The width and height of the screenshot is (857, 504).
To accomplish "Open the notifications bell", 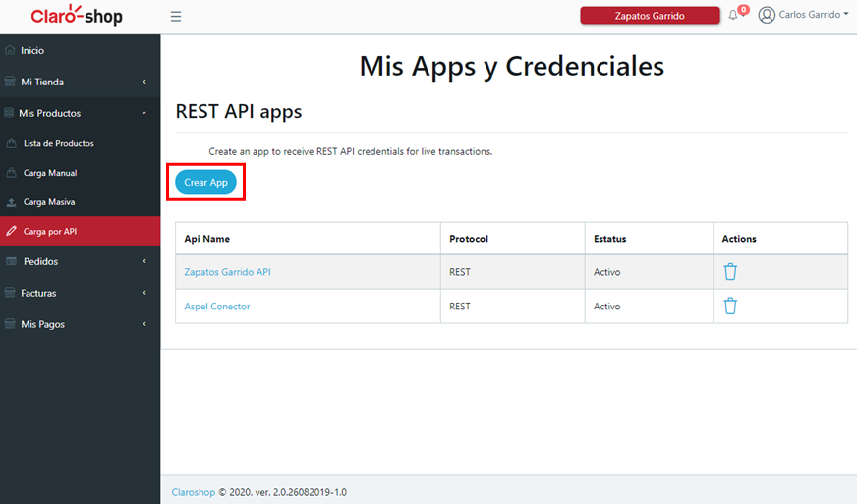I will pos(733,16).
